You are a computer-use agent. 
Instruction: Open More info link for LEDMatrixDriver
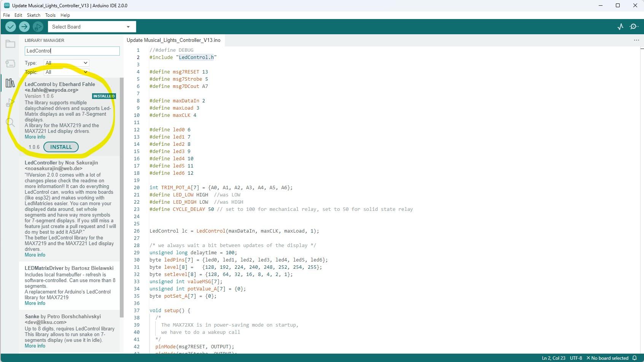pyautogui.click(x=35, y=303)
